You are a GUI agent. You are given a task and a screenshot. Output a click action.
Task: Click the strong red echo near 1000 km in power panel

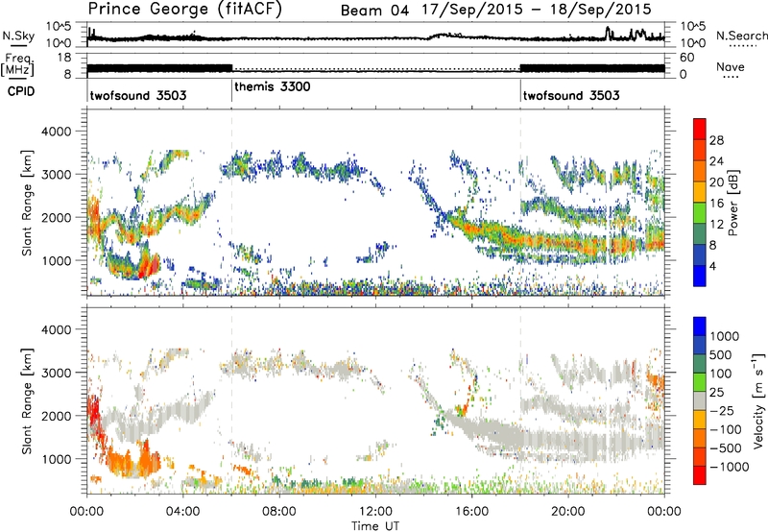151,265
